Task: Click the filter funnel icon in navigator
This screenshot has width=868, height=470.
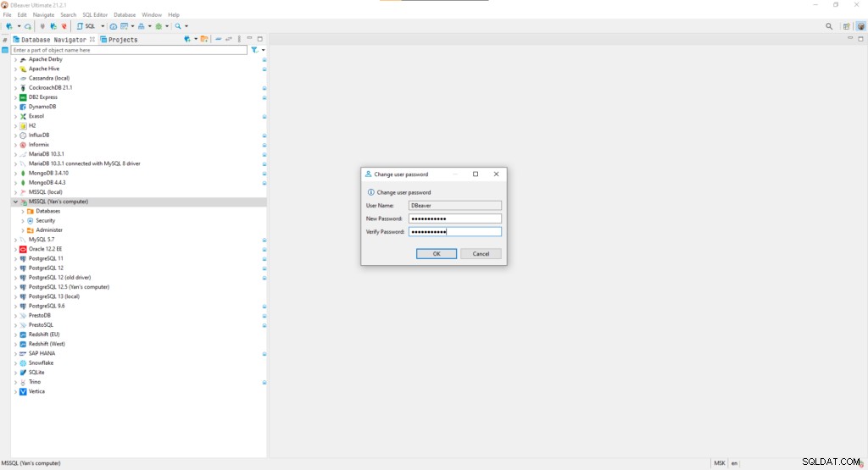Action: pos(254,50)
